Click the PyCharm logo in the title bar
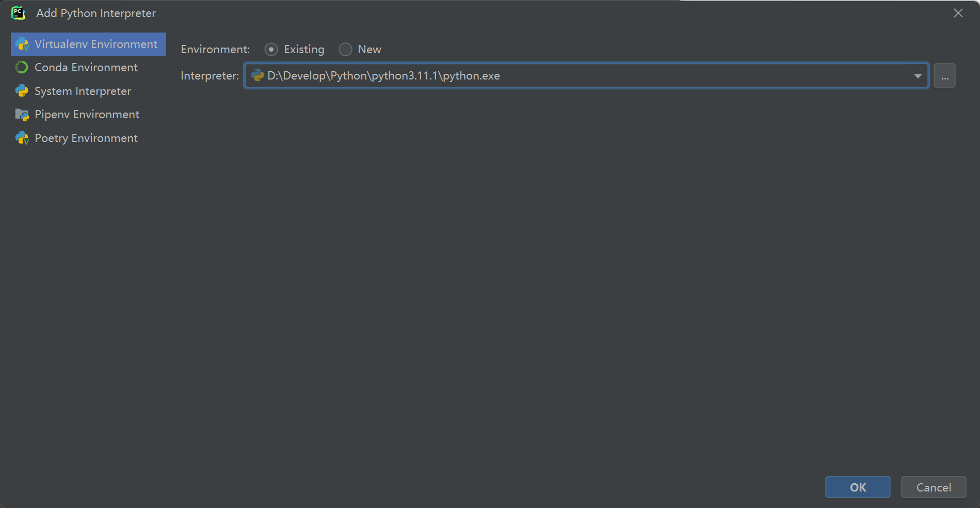Screen dimensions: 980x508 pos(19,13)
